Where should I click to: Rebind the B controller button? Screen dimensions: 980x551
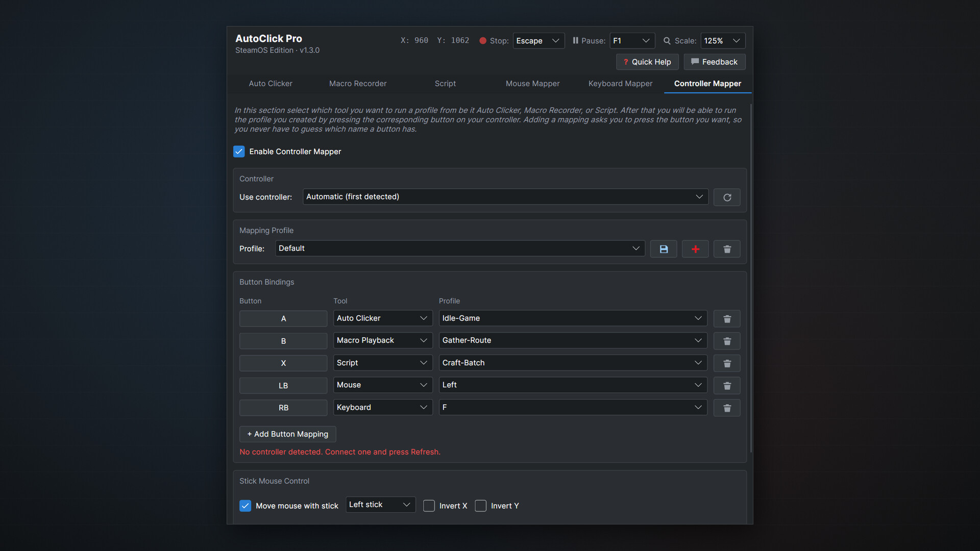coord(283,341)
